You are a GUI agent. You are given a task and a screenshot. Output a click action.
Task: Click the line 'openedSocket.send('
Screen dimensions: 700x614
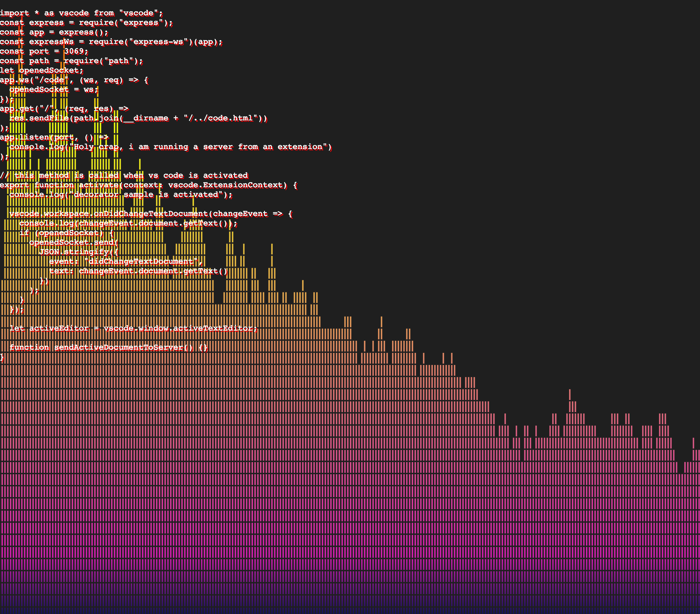74,243
